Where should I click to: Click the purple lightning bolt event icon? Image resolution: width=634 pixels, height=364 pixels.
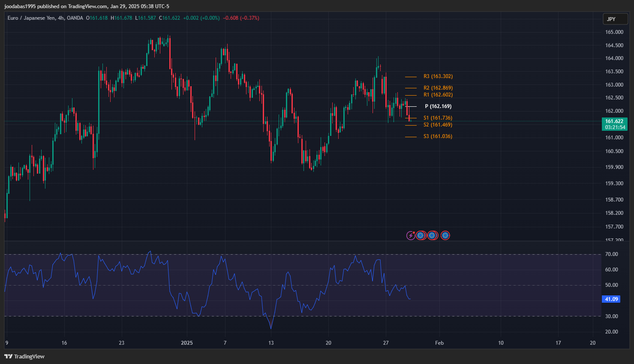[x=411, y=235]
